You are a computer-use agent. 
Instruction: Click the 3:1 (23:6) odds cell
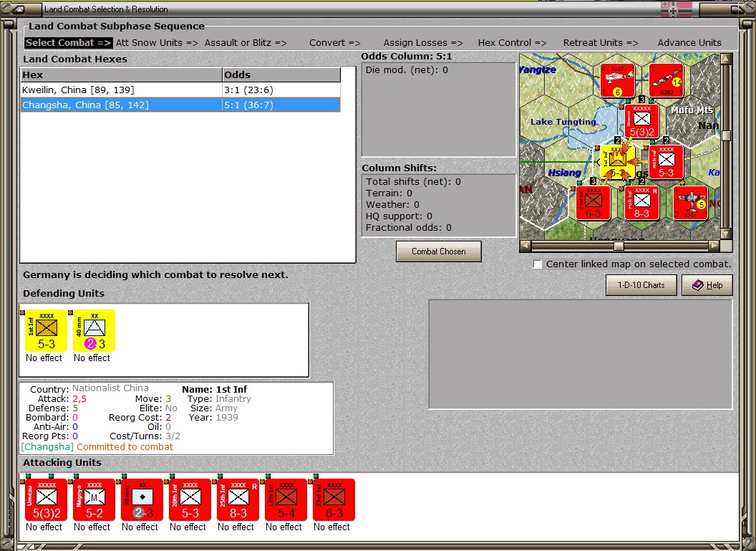[281, 90]
